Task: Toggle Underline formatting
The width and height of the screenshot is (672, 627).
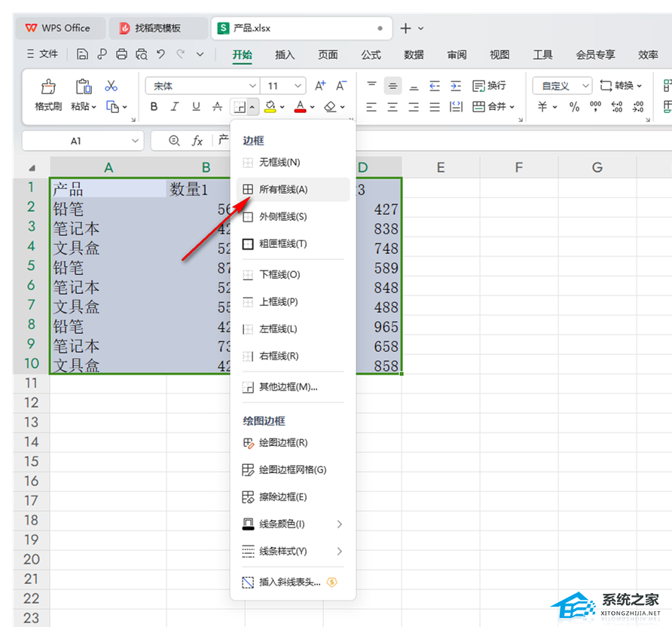Action: (x=196, y=107)
